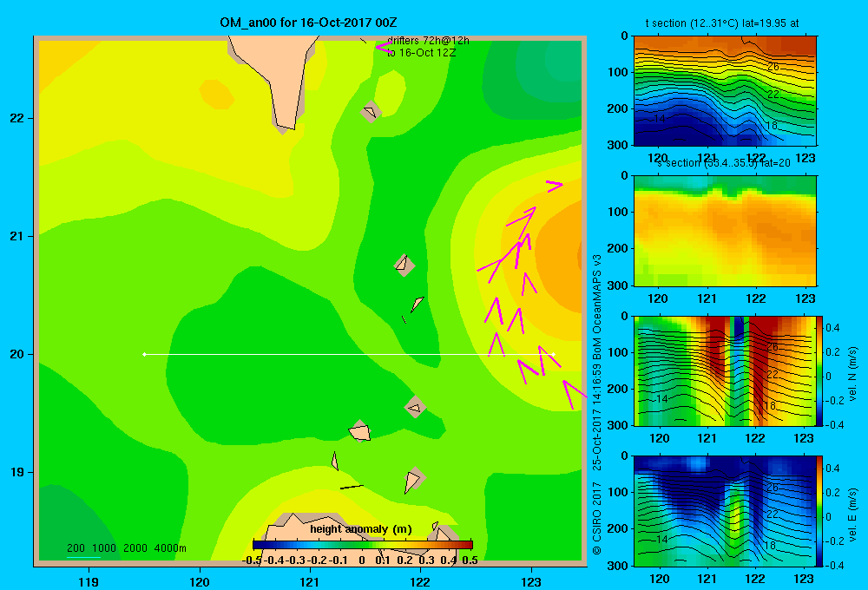Screen dimensions: 868x590
Task: Click longitude label 123 under the main map
Action: pos(531,581)
